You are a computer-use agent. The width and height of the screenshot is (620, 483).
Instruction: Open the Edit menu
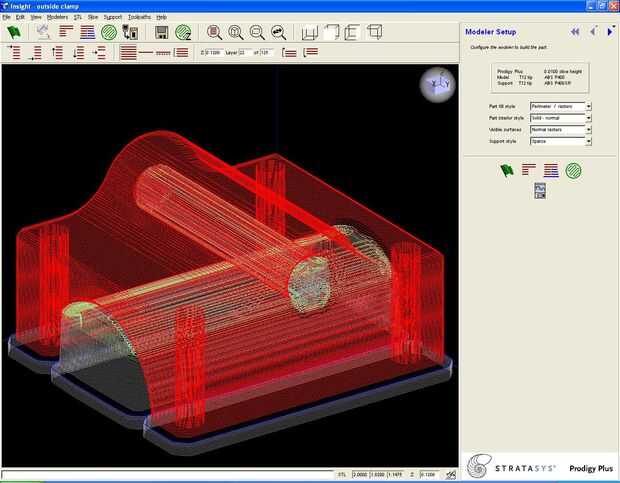[x=20, y=17]
